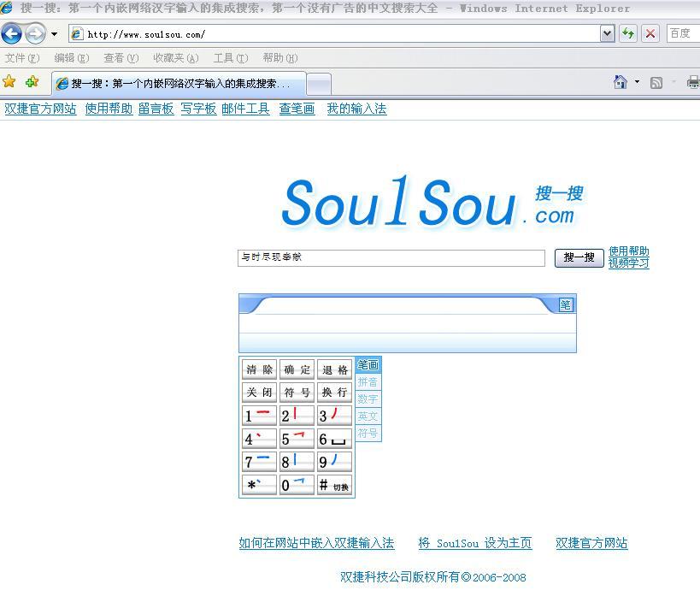
Task: Select the 笔画 input mode tab
Action: tap(368, 365)
